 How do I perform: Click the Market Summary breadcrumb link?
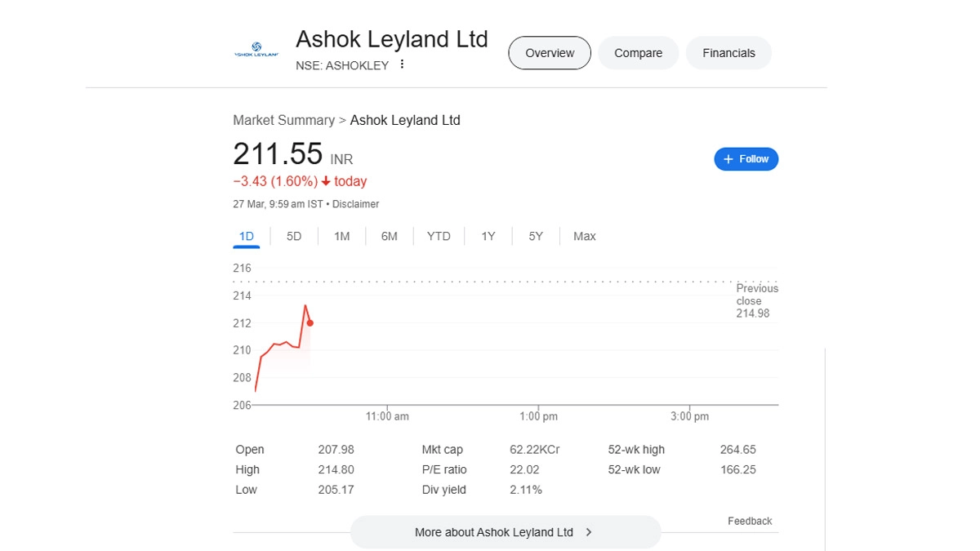pyautogui.click(x=283, y=120)
